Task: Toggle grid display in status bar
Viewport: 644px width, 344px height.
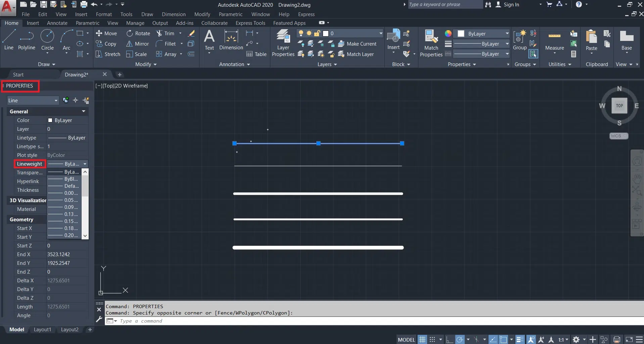Action: [x=422, y=340]
